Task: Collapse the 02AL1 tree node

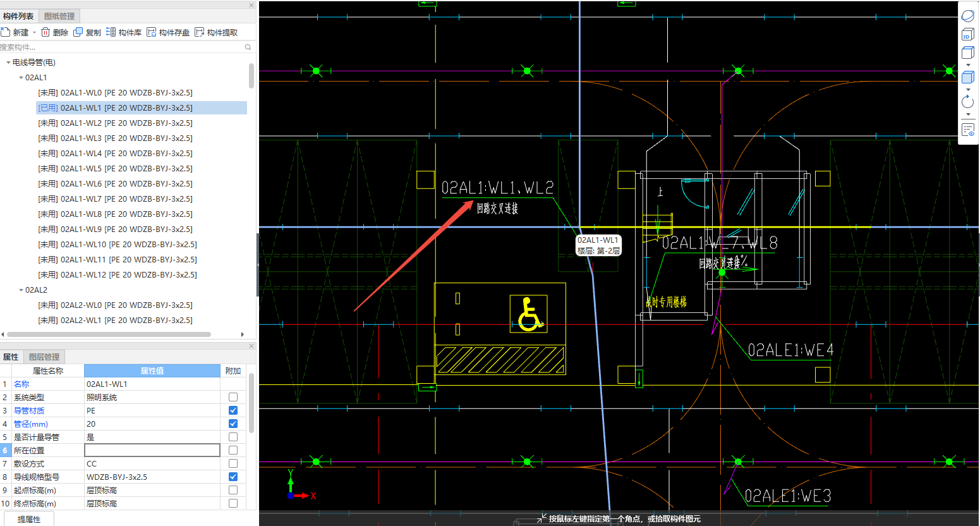Action: click(x=21, y=78)
